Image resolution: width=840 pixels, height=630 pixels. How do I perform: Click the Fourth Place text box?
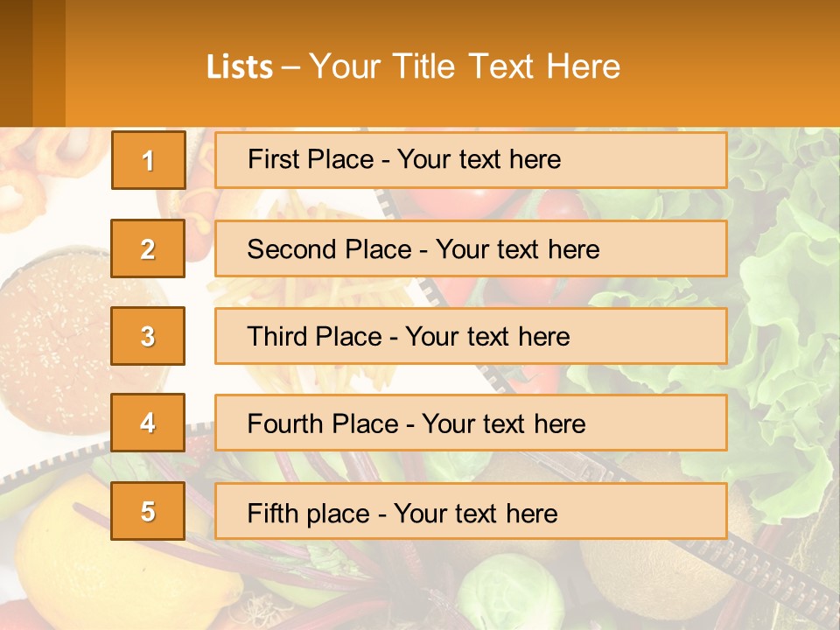point(471,423)
